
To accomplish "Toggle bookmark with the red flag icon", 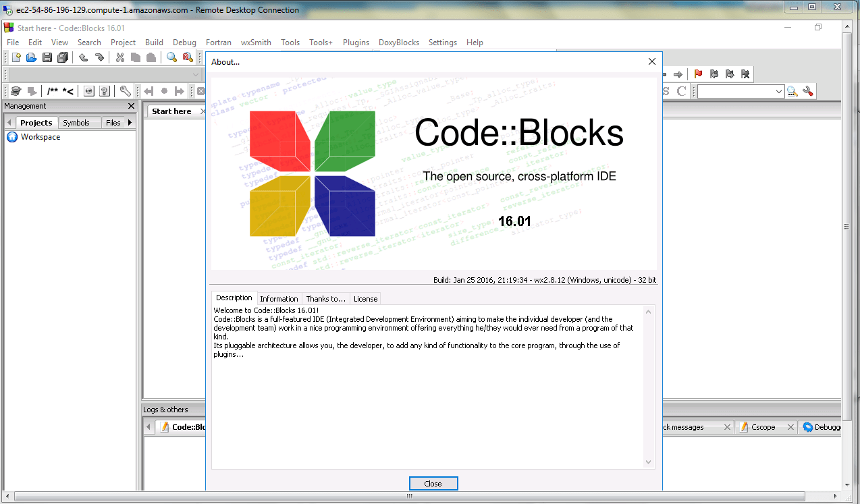I will 698,74.
